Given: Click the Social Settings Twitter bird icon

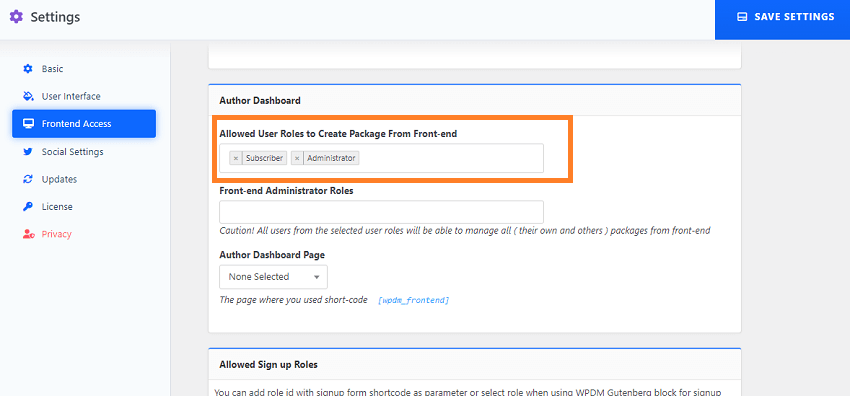Looking at the screenshot, I should 28,152.
